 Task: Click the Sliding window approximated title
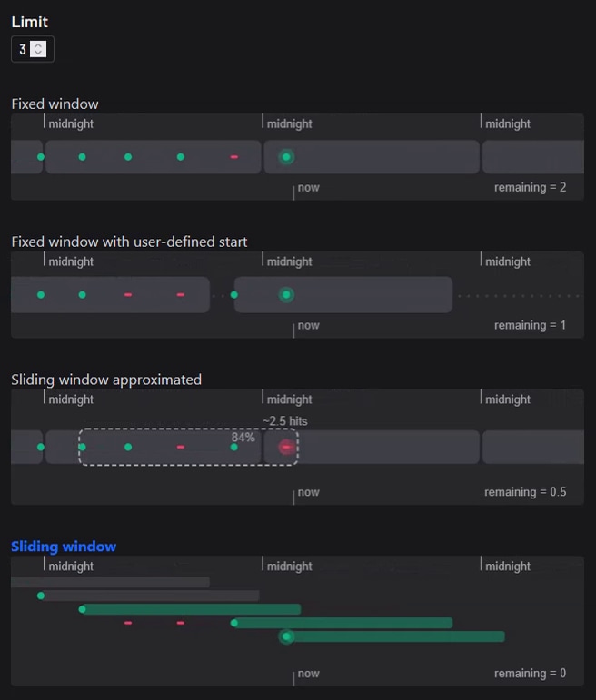(106, 380)
